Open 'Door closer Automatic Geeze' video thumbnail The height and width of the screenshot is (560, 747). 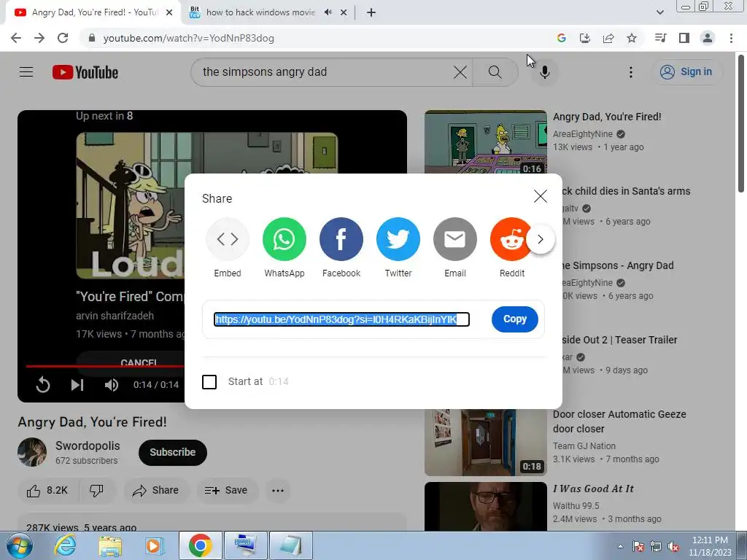[x=485, y=443]
